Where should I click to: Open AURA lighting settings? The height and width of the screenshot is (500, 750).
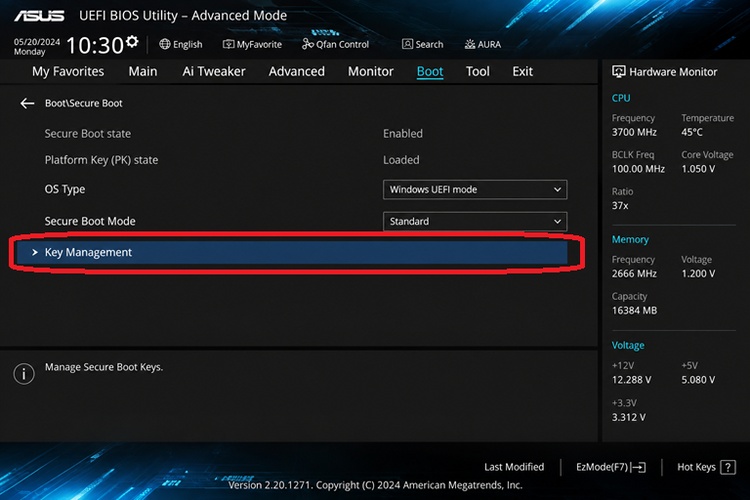[483, 44]
